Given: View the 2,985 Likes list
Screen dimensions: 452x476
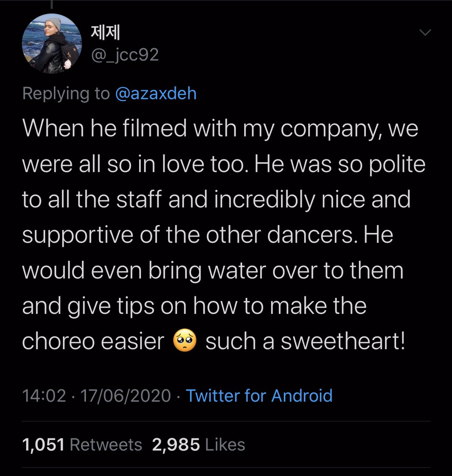Looking at the screenshot, I should (x=199, y=445).
